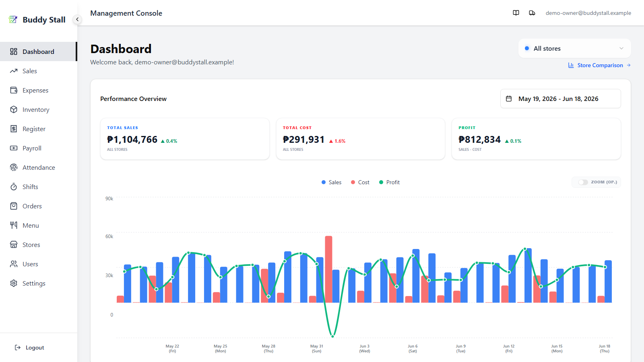The width and height of the screenshot is (644, 362).
Task: Click the Jun 18 (Thu) axis label
Action: [605, 348]
